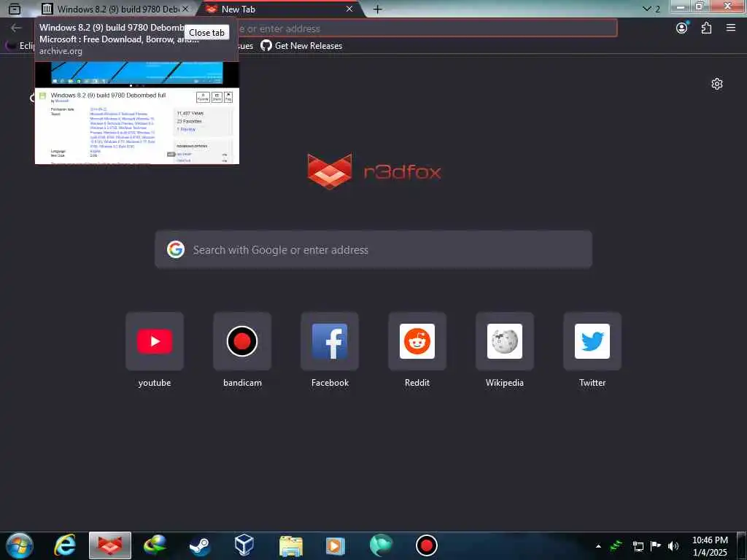747x560 pixels.
Task: Select the r3dfox taskbar button
Action: tap(110, 545)
